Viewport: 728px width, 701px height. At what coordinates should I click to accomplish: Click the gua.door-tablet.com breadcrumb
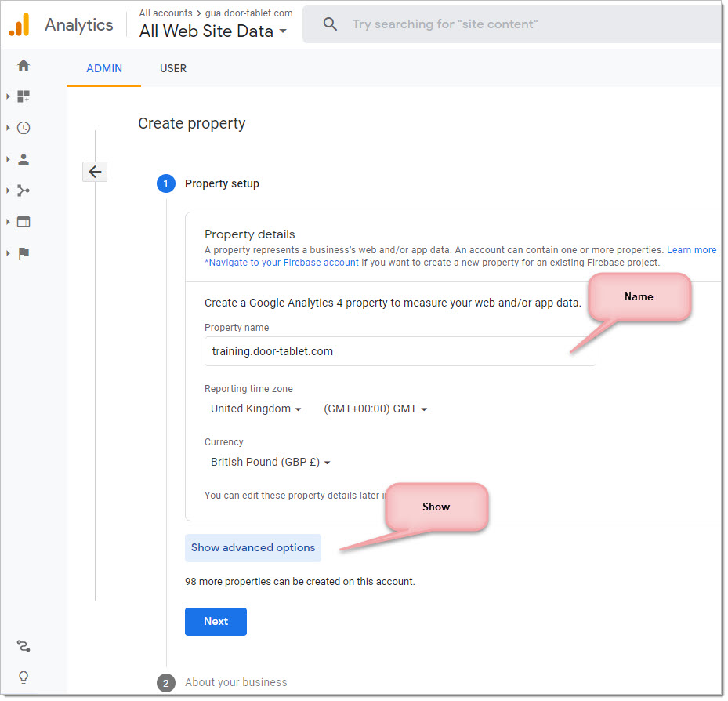pyautogui.click(x=249, y=13)
